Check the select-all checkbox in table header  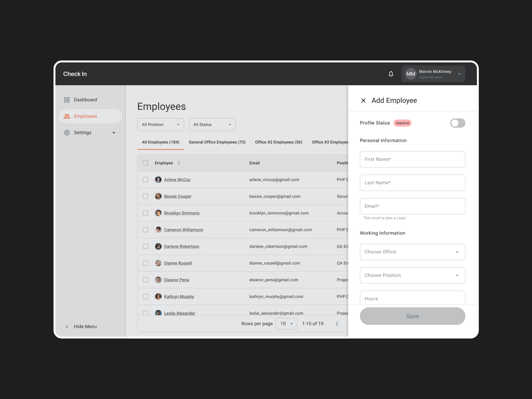click(x=145, y=163)
